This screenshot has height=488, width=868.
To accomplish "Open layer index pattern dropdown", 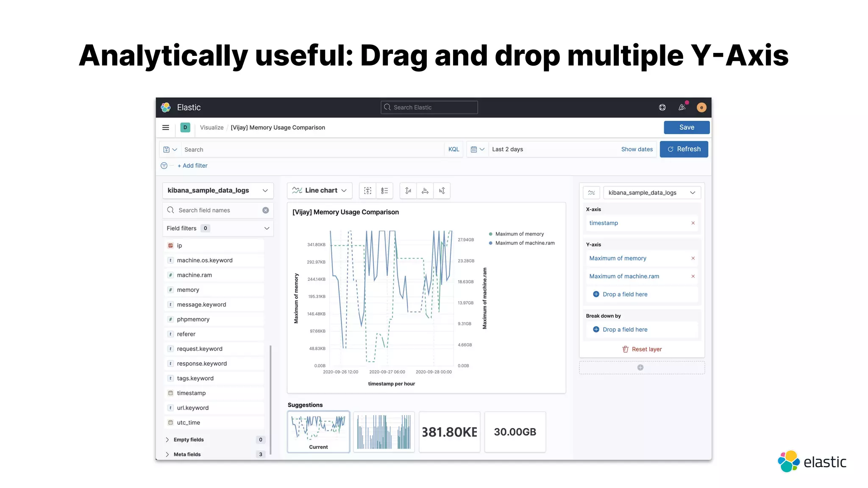I will (x=652, y=193).
